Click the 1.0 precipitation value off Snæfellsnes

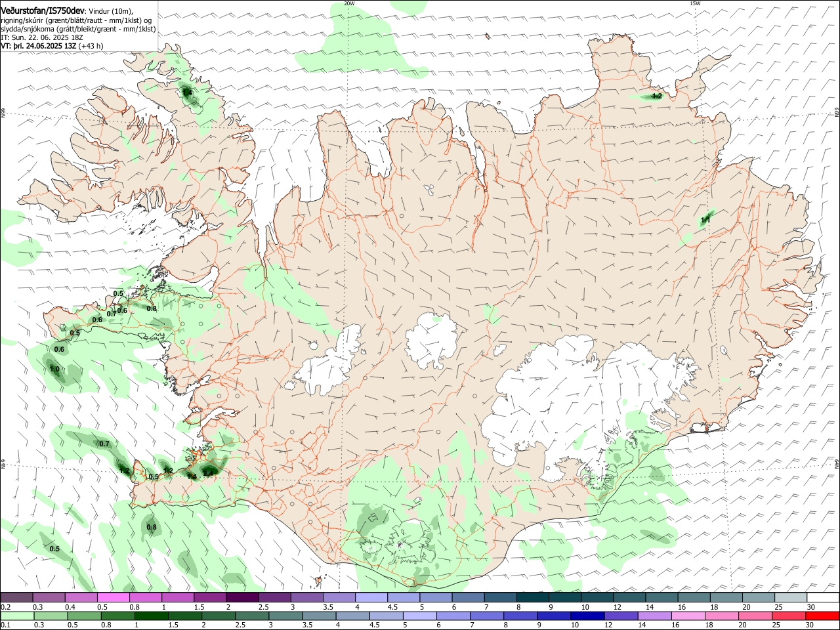pyautogui.click(x=54, y=369)
